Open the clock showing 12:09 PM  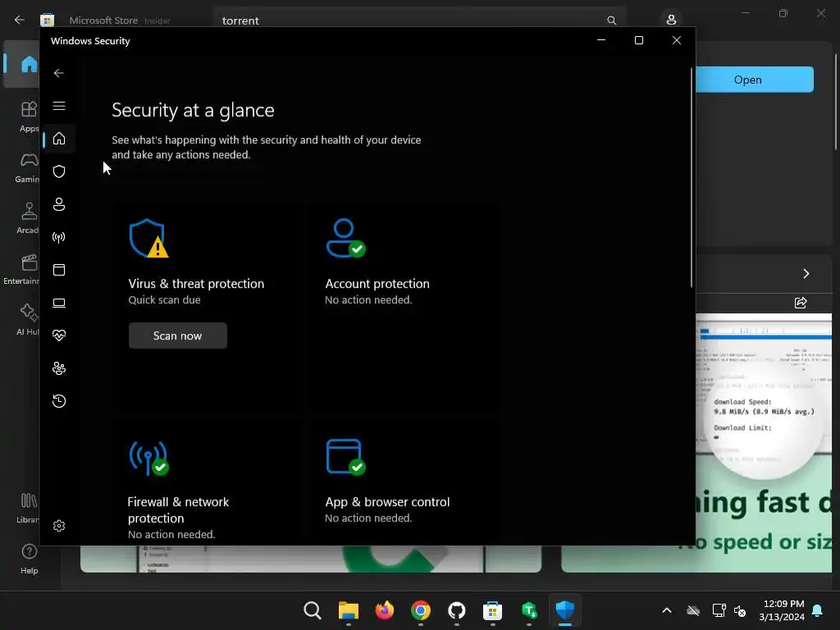(782, 610)
